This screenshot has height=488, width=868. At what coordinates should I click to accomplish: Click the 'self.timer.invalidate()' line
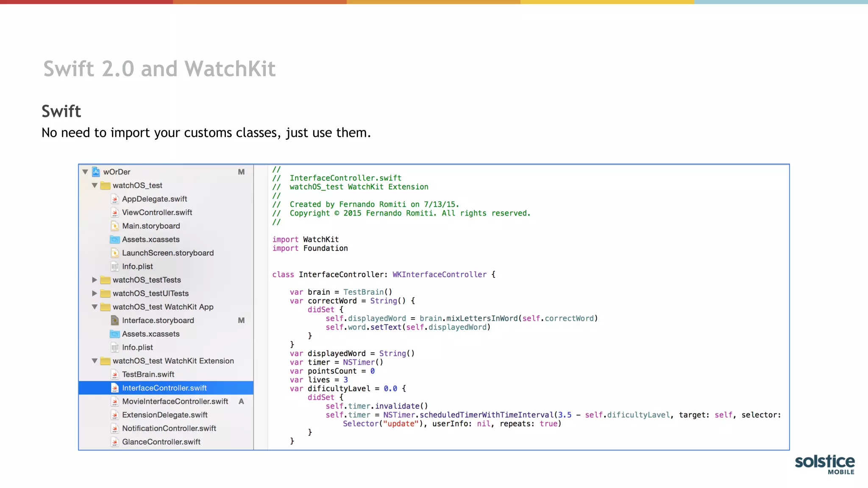(377, 406)
